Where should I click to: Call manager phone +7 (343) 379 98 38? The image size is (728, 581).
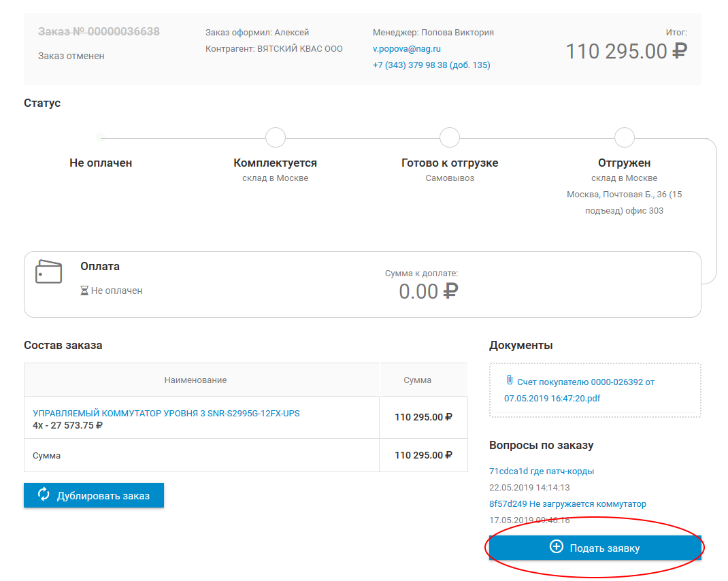(431, 65)
